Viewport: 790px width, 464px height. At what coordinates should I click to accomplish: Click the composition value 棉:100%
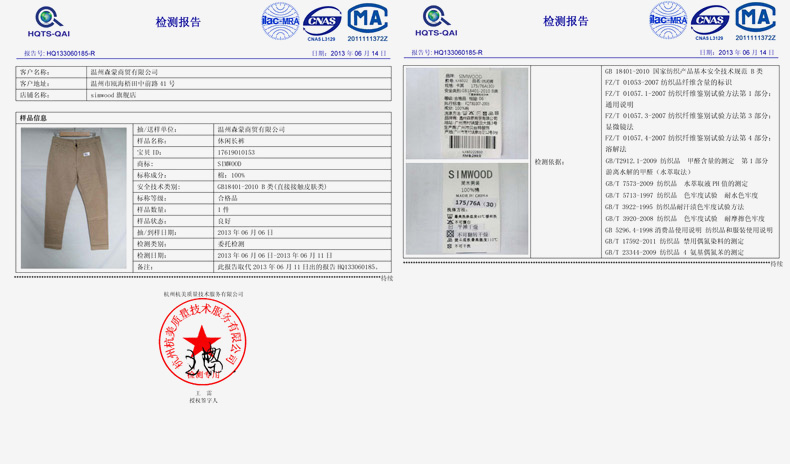click(x=231, y=175)
